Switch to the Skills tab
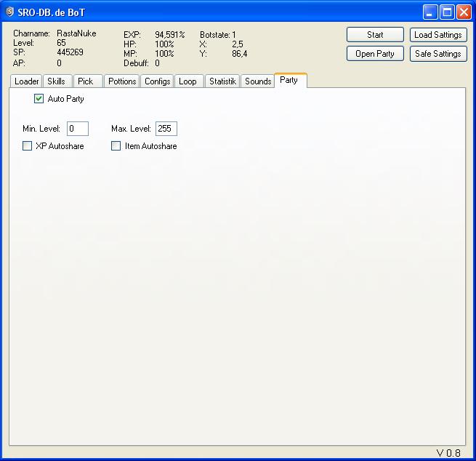Image resolution: width=476 pixels, height=461 pixels. tap(57, 81)
